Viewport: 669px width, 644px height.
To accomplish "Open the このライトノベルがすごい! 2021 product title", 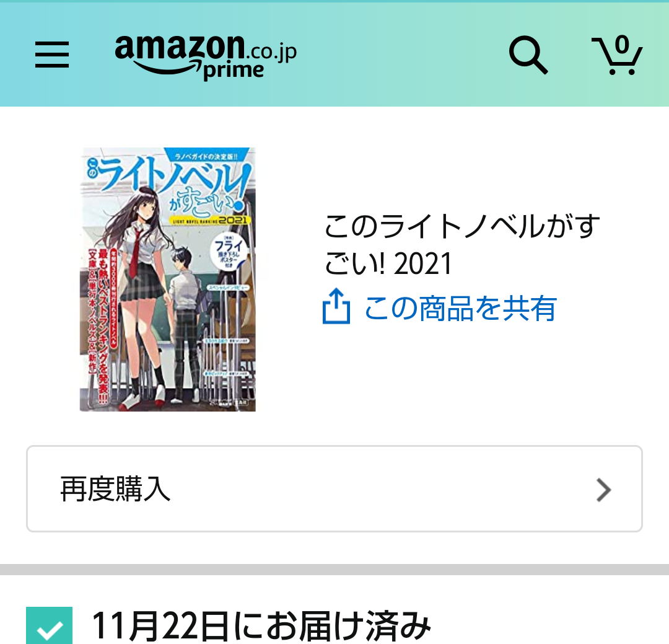I will point(461,245).
